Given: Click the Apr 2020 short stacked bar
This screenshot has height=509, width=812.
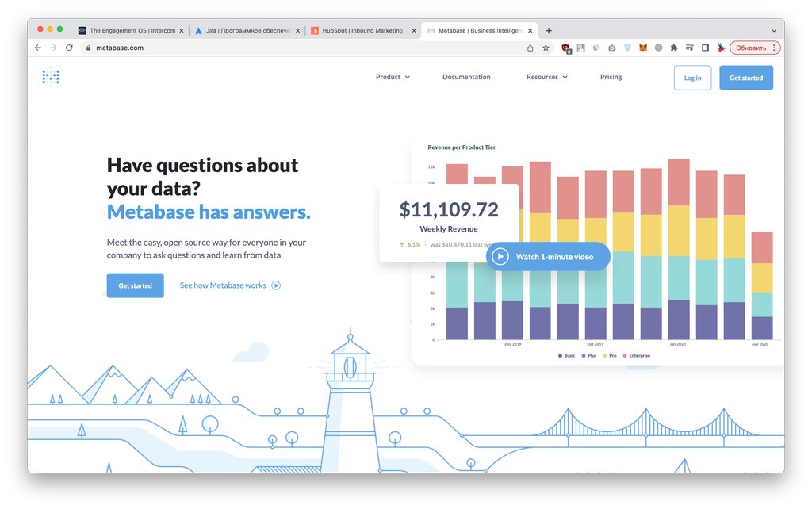Looking at the screenshot, I should pyautogui.click(x=762, y=285).
